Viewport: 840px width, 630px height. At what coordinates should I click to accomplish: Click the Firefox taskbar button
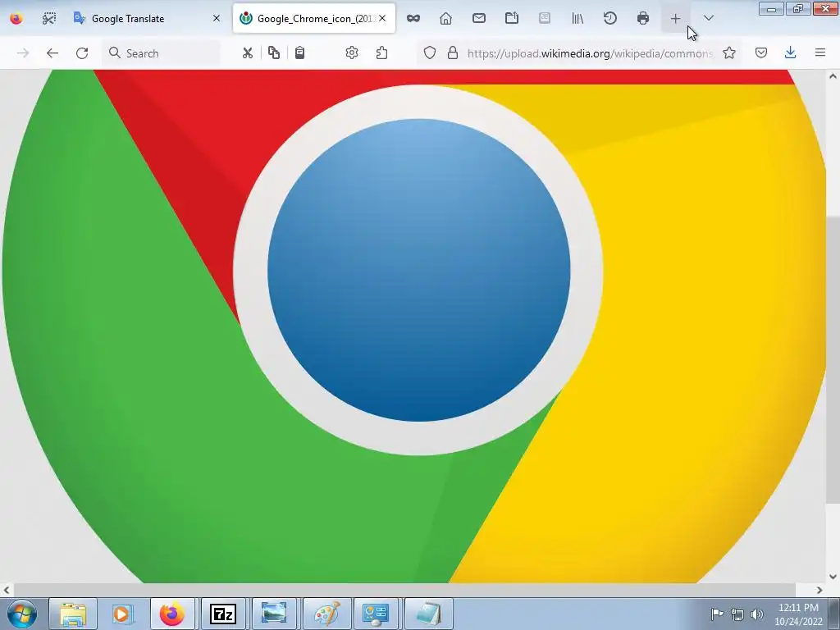click(x=172, y=614)
